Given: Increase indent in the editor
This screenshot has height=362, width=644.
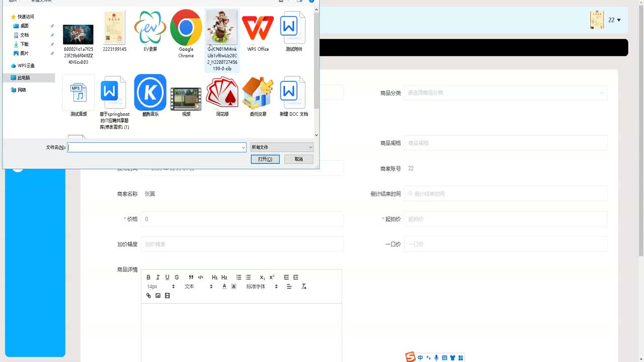Looking at the screenshot, I should (x=296, y=278).
